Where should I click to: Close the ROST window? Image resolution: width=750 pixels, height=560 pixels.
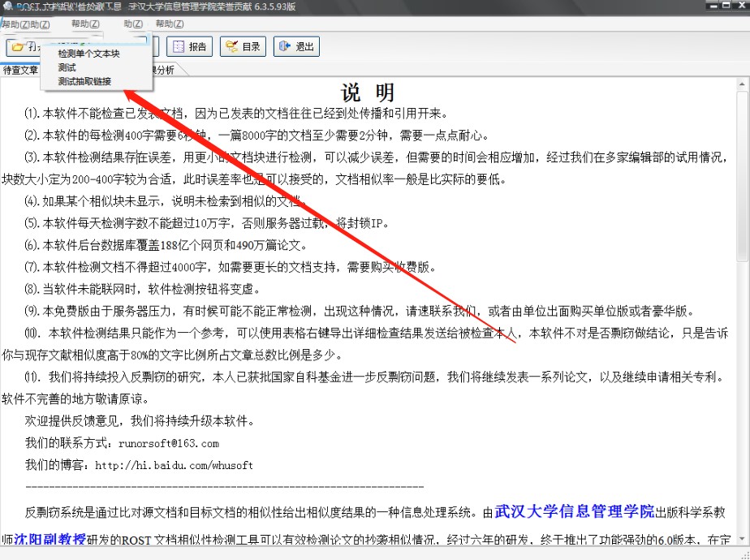[739, 5]
